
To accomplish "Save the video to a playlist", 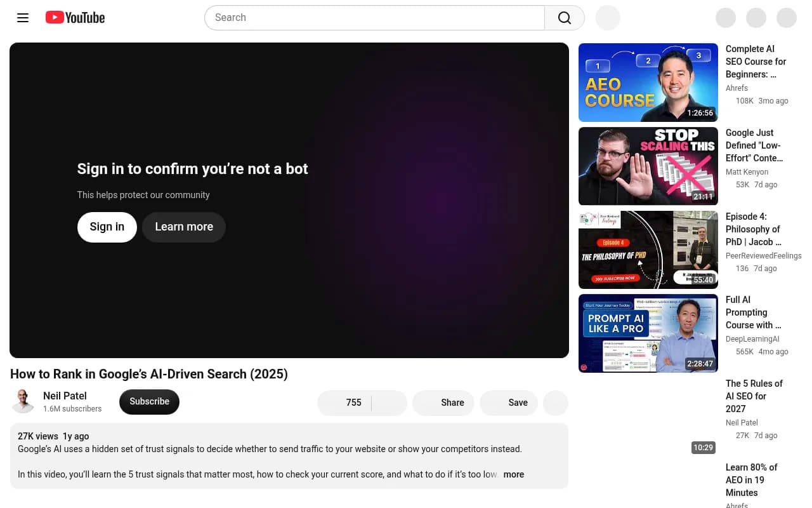I will point(509,403).
